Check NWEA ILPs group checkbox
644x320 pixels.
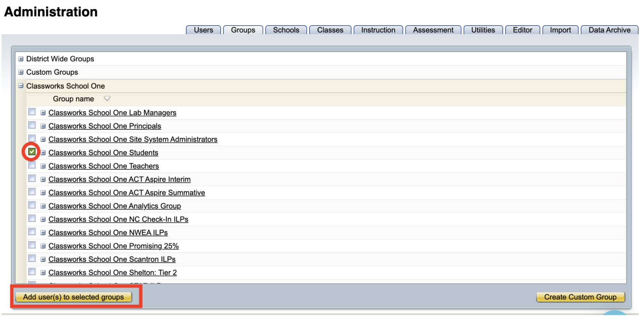[x=32, y=232]
